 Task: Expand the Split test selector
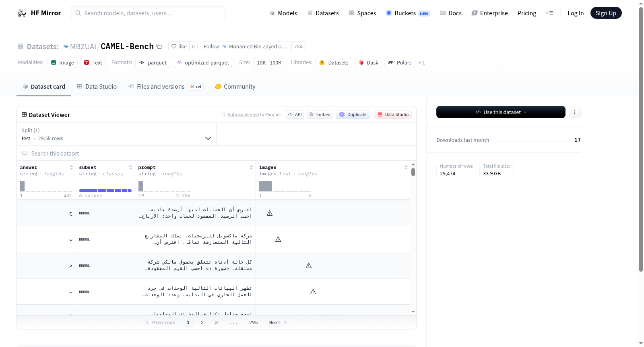click(x=117, y=134)
